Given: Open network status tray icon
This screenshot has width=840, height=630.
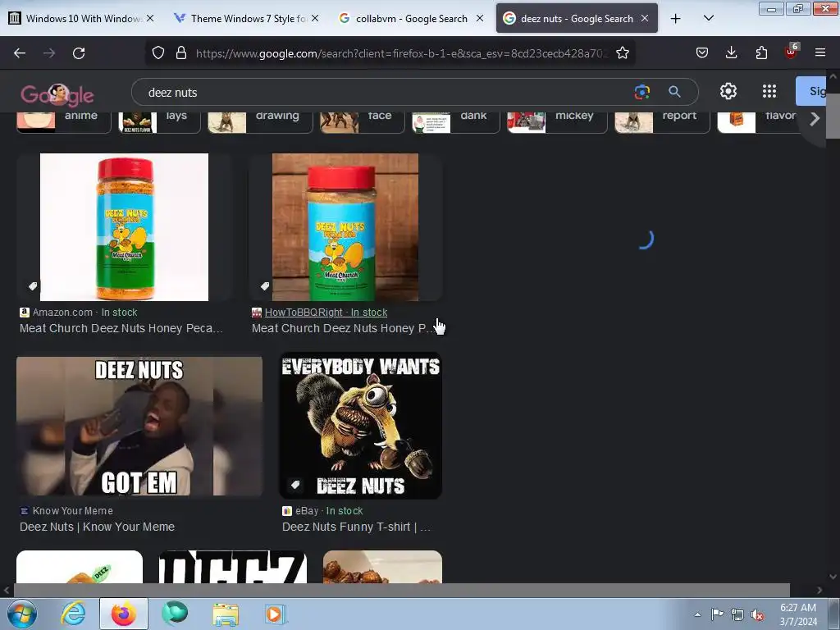Looking at the screenshot, I should [x=737, y=615].
